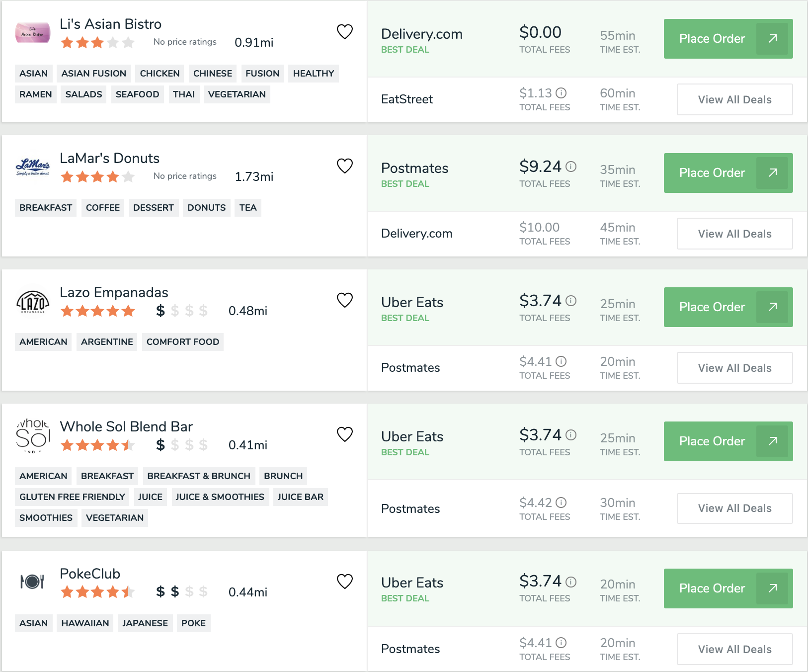Click PokeClub plate and cutlery icon
Image resolution: width=808 pixels, height=672 pixels.
point(32,582)
